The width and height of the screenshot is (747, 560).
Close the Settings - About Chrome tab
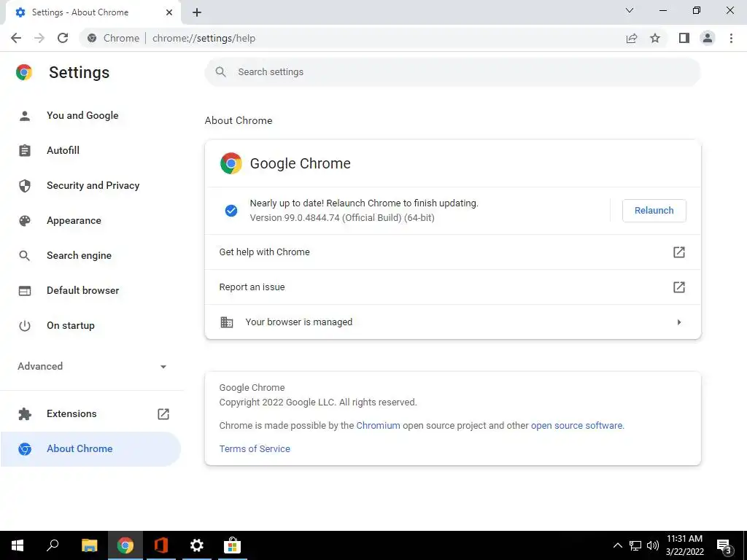169,12
